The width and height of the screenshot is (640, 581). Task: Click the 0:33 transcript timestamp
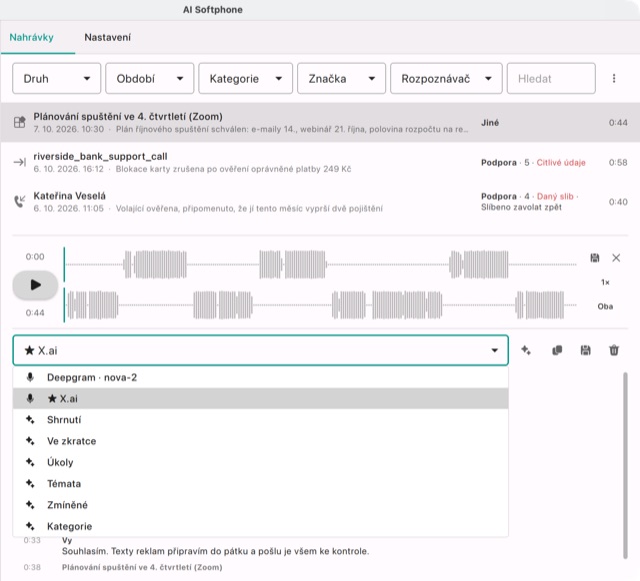[32, 540]
